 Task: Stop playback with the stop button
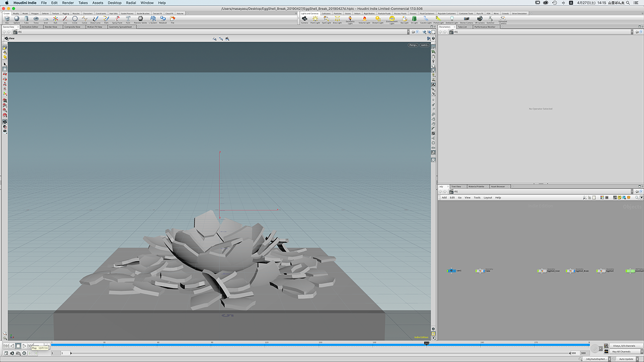[18, 346]
